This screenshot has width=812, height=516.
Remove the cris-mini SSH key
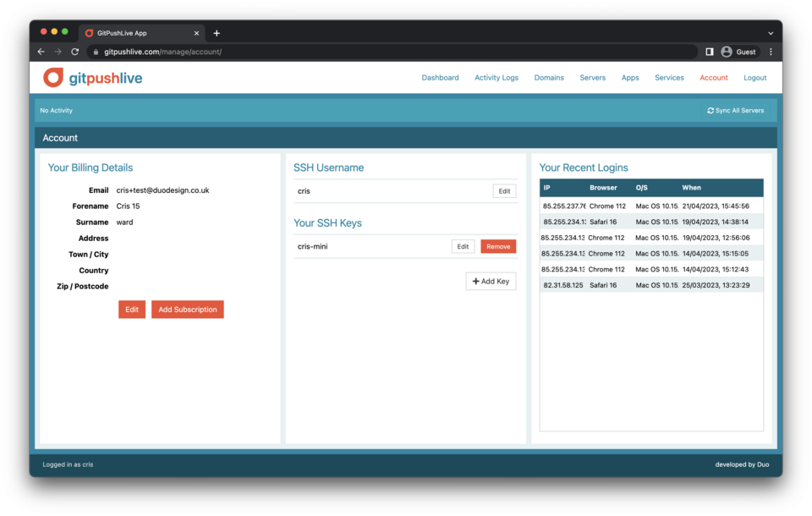(498, 247)
